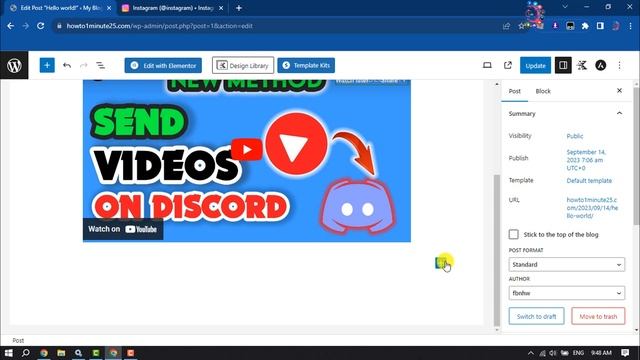Enable Stick to the top of blog
Viewport: 640px width, 360px height.
coord(513,234)
